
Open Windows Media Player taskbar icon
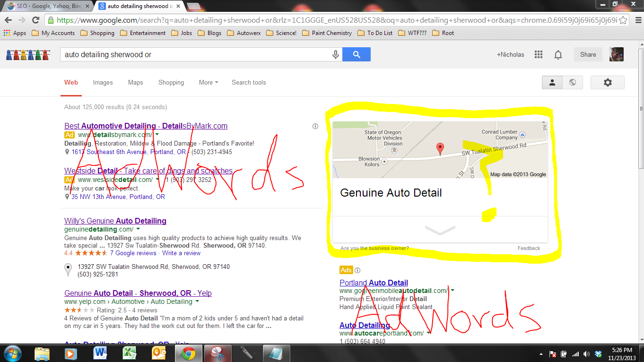pos(71,353)
